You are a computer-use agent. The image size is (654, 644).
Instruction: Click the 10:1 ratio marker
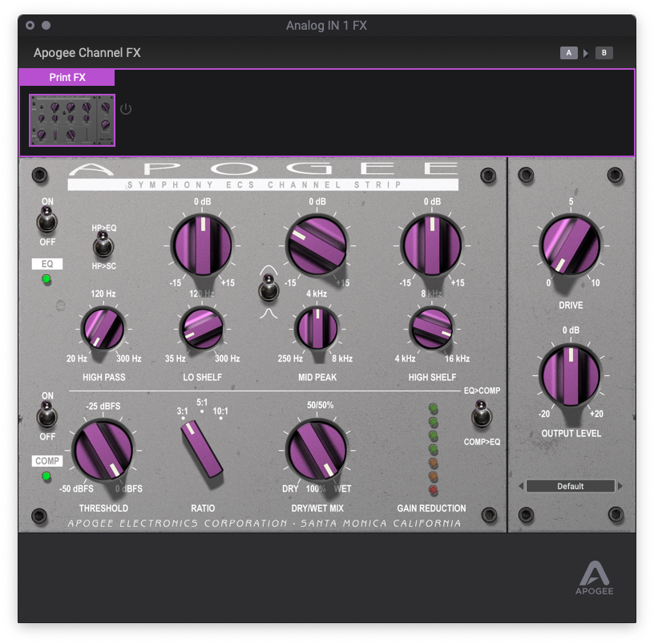220,411
